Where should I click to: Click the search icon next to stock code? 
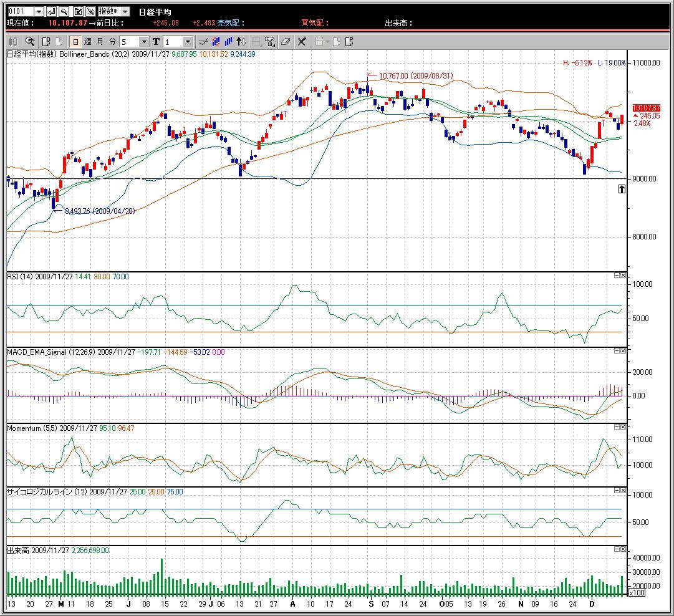pyautogui.click(x=64, y=12)
